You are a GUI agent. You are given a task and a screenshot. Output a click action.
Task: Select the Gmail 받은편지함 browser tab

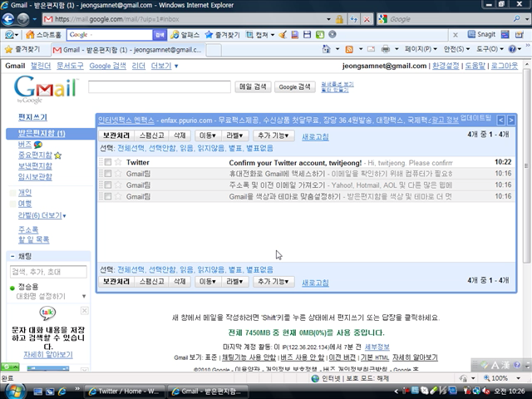[x=128, y=50]
